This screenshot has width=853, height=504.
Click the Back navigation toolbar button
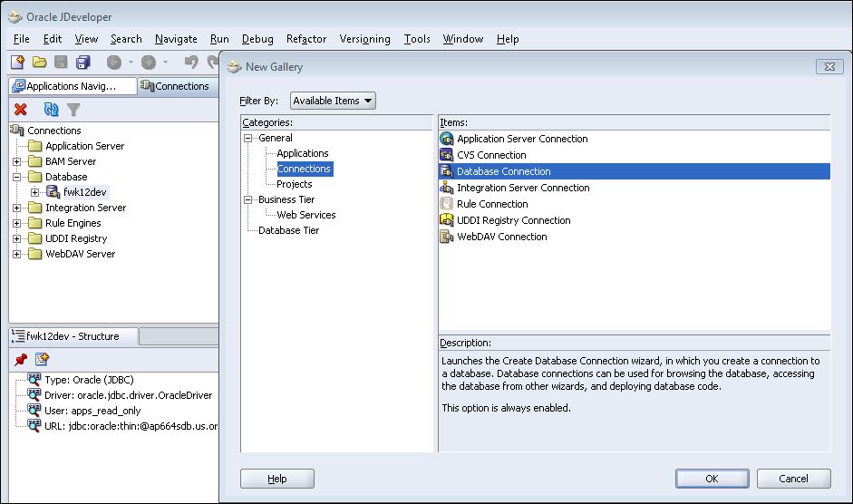(114, 63)
